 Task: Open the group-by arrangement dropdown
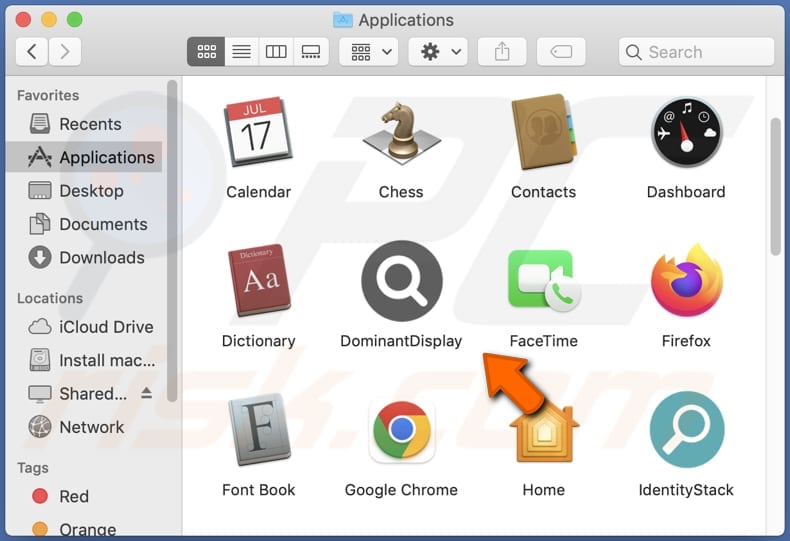[369, 51]
